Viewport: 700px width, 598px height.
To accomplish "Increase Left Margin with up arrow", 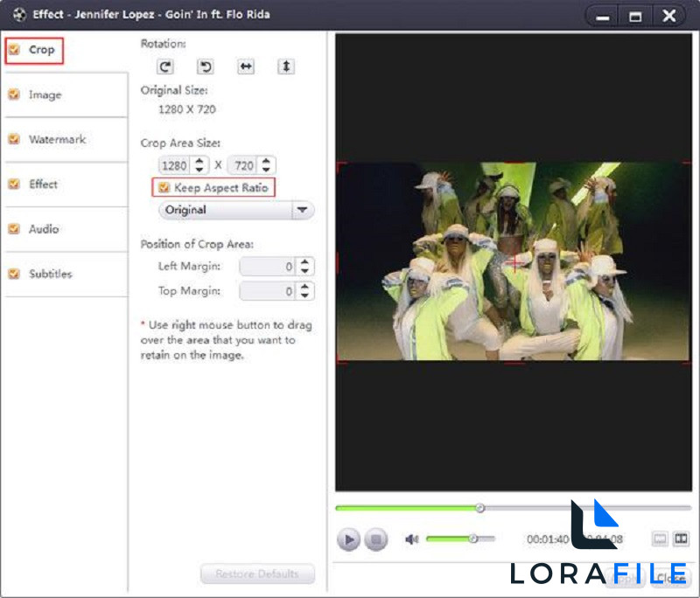I will (304, 262).
